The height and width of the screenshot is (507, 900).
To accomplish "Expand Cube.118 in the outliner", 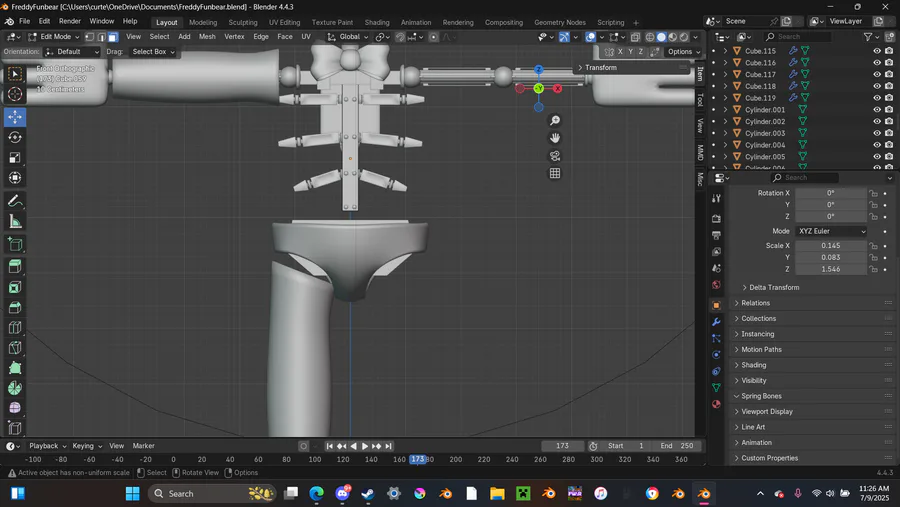I will (726, 86).
